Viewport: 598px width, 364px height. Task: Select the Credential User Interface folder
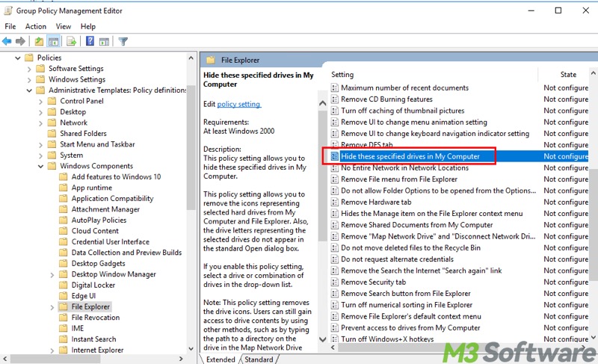coord(110,241)
